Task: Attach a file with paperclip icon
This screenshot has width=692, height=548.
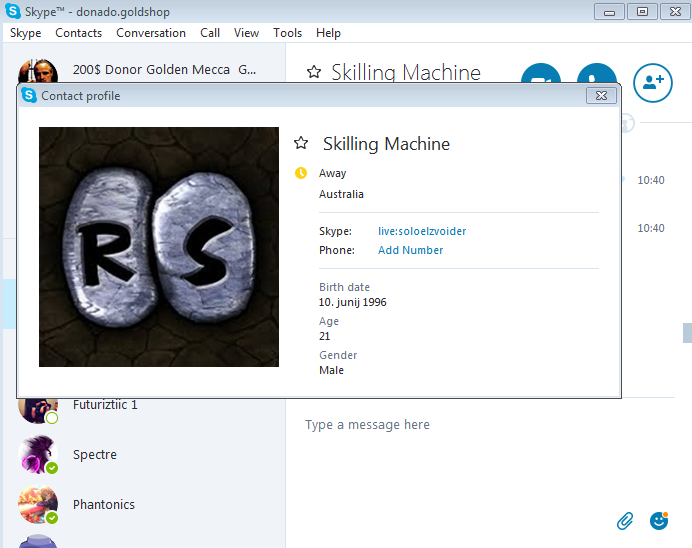Action: pyautogui.click(x=625, y=521)
